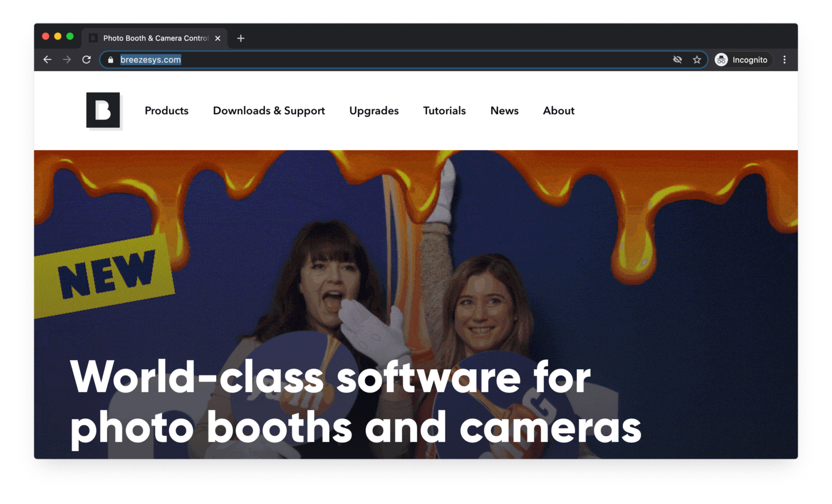Bookmark this page with the star icon
Screen dimensions: 832x504
point(697,60)
